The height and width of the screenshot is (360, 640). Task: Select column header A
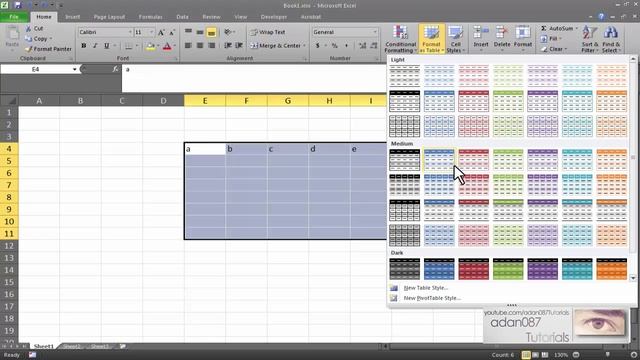[39, 100]
